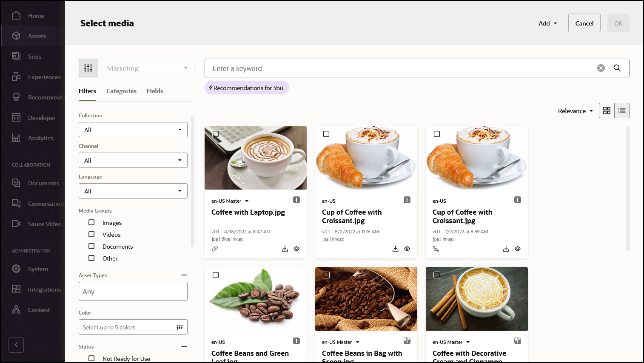Preview the 8/2/2022 Croissant image with eye icon
The width and height of the screenshot is (644, 363).
point(407,249)
